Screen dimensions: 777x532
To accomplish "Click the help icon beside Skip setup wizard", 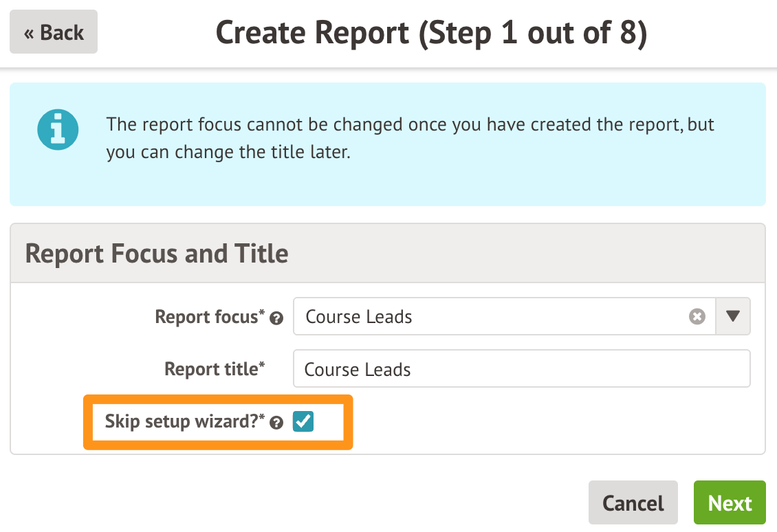I will 276,423.
